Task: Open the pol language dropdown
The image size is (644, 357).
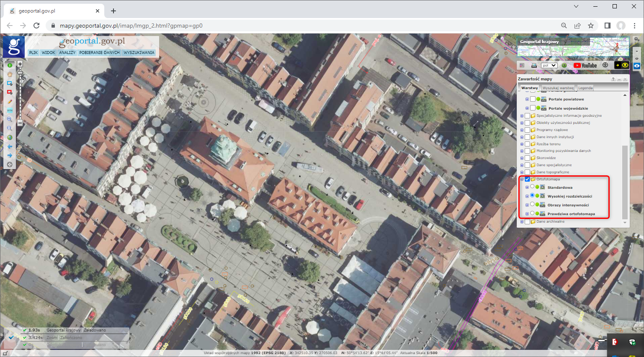Action: click(x=549, y=65)
